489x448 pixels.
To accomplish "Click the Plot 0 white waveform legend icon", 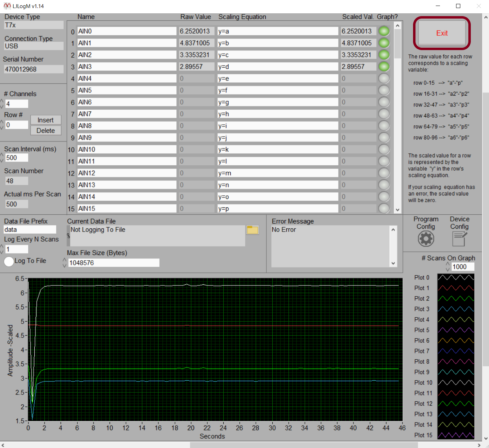I will [x=456, y=277].
